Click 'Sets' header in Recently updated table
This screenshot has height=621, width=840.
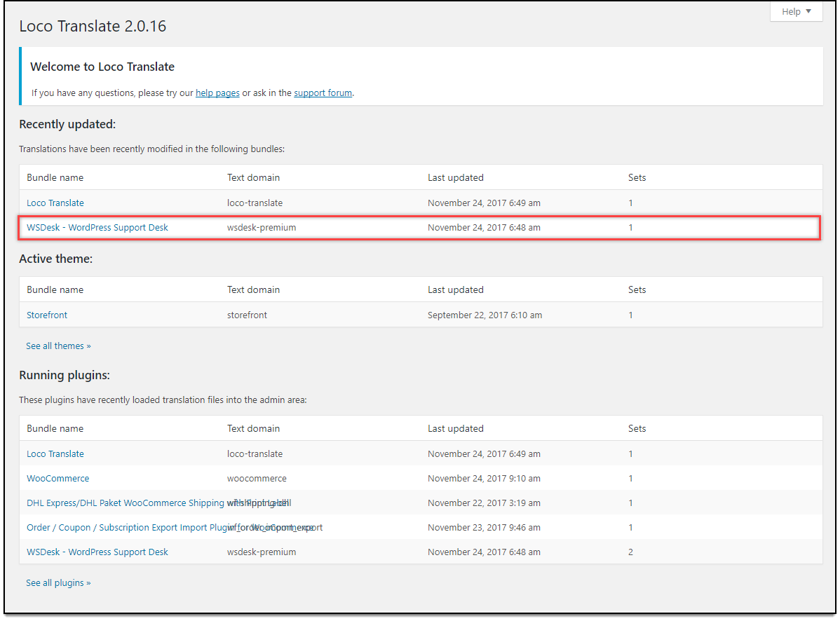[637, 178]
